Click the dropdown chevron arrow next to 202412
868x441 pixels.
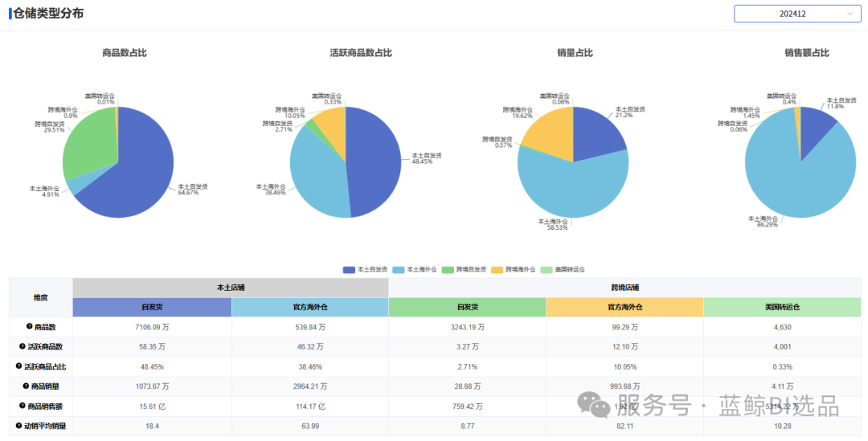click(850, 14)
